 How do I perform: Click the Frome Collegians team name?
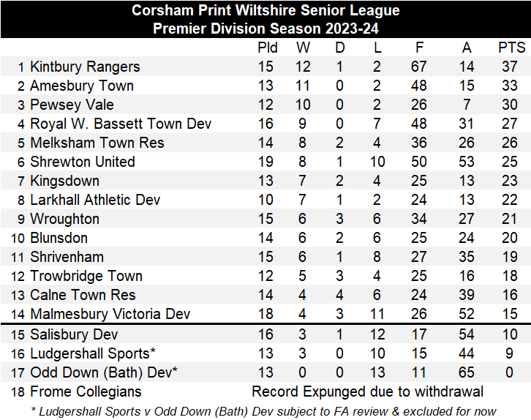coord(86,391)
